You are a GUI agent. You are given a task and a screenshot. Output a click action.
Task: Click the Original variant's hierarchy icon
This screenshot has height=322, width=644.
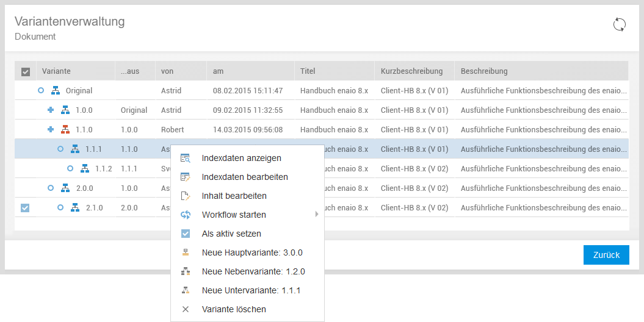(56, 91)
